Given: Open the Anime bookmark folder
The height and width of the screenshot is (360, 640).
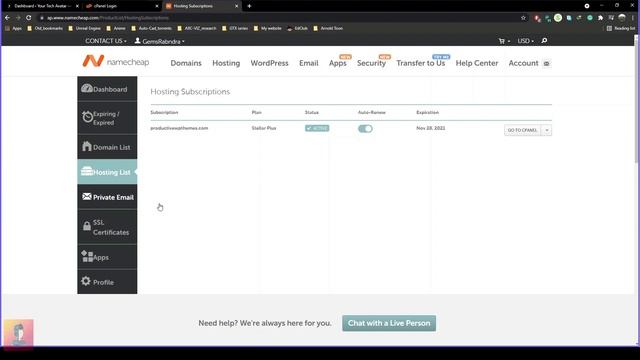Looking at the screenshot, I should pos(116,29).
